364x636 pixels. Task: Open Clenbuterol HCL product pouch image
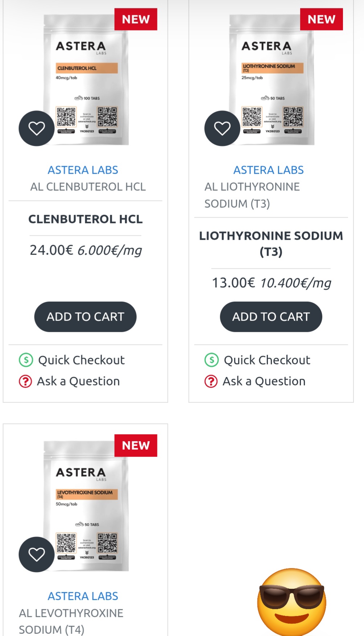pos(87,80)
